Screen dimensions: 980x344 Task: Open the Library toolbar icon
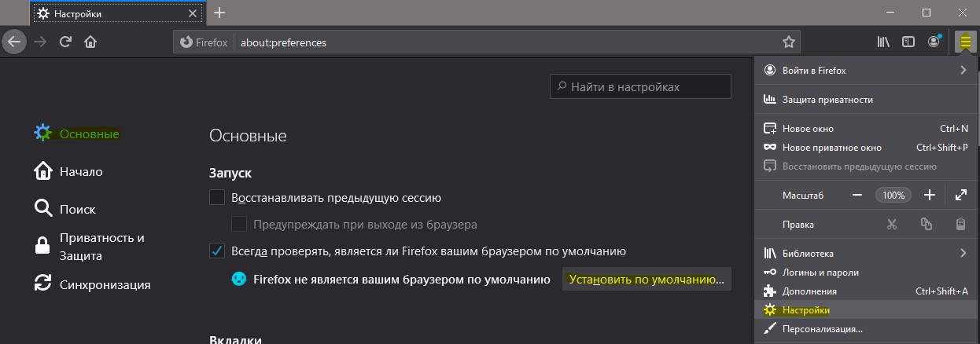[x=883, y=42]
